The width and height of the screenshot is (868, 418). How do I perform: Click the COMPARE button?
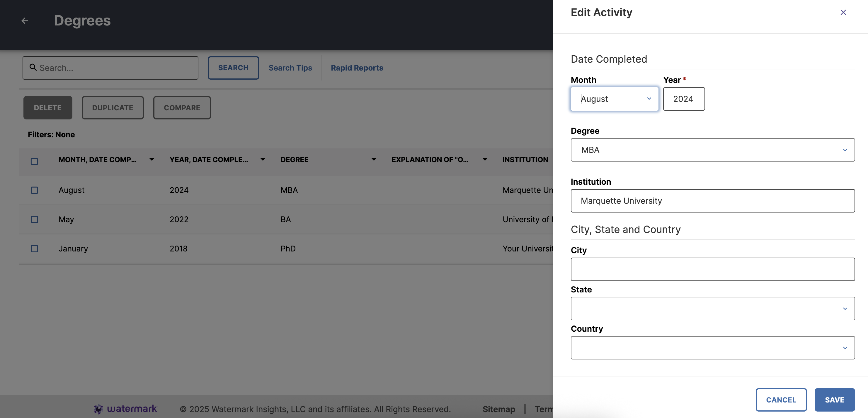click(182, 108)
